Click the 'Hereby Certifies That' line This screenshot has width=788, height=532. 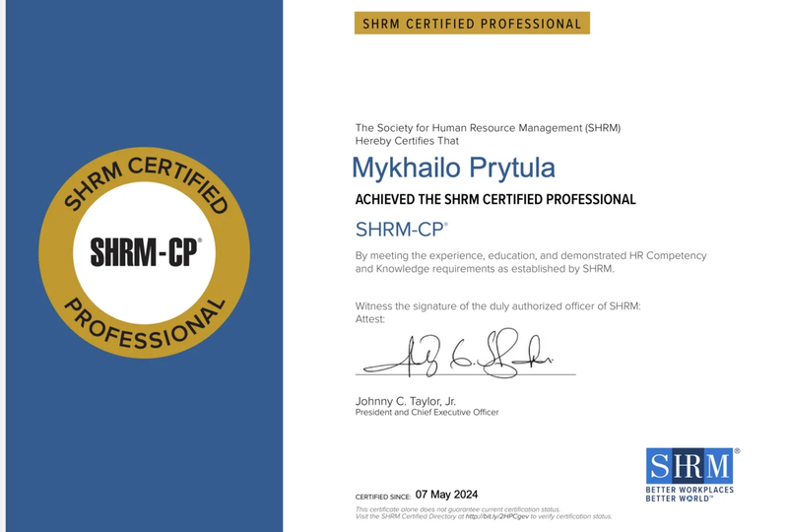(x=407, y=141)
